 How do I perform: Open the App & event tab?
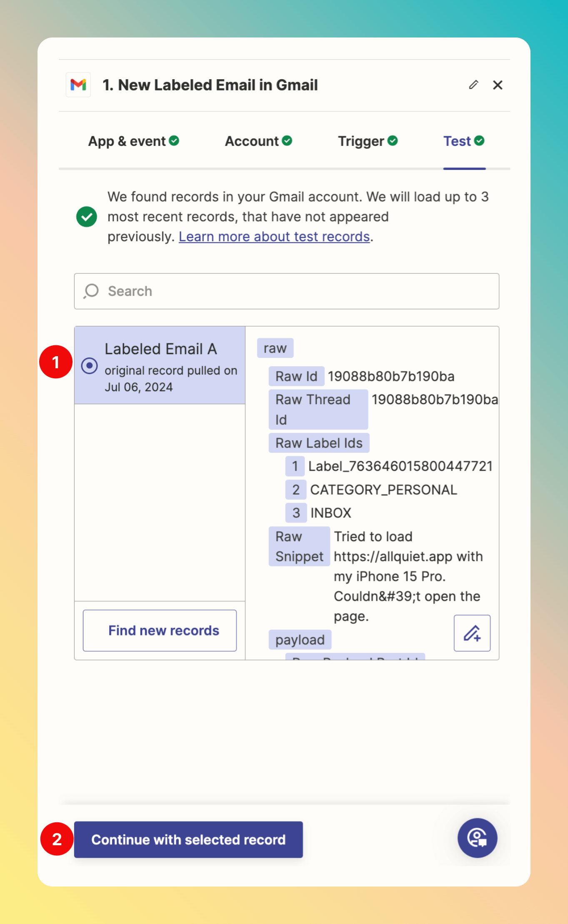(133, 141)
